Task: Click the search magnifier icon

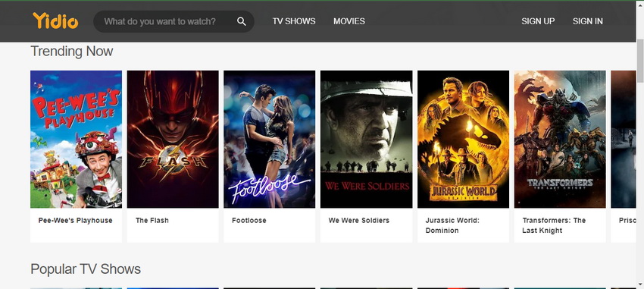Action: point(242,21)
